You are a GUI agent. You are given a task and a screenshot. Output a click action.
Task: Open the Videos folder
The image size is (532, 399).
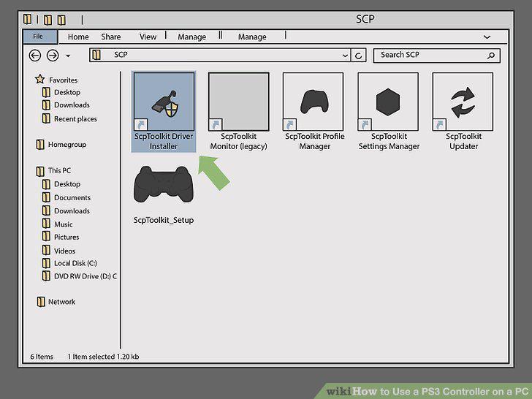[64, 251]
